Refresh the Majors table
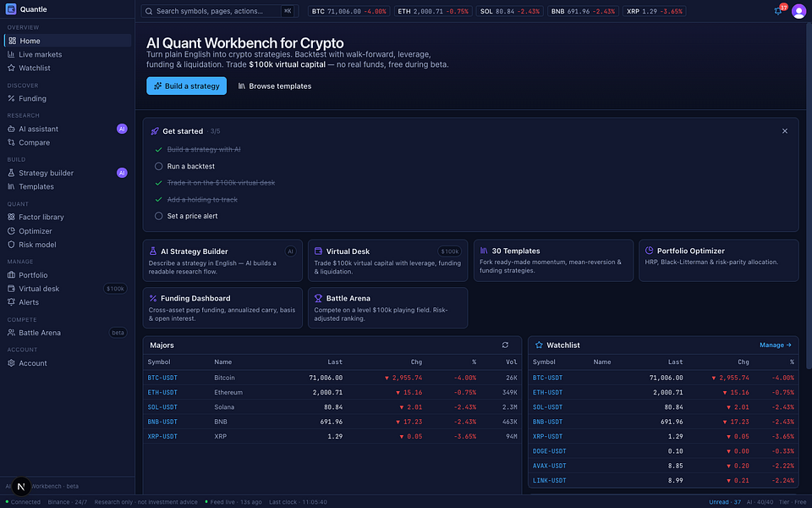This screenshot has height=508, width=812. click(505, 345)
